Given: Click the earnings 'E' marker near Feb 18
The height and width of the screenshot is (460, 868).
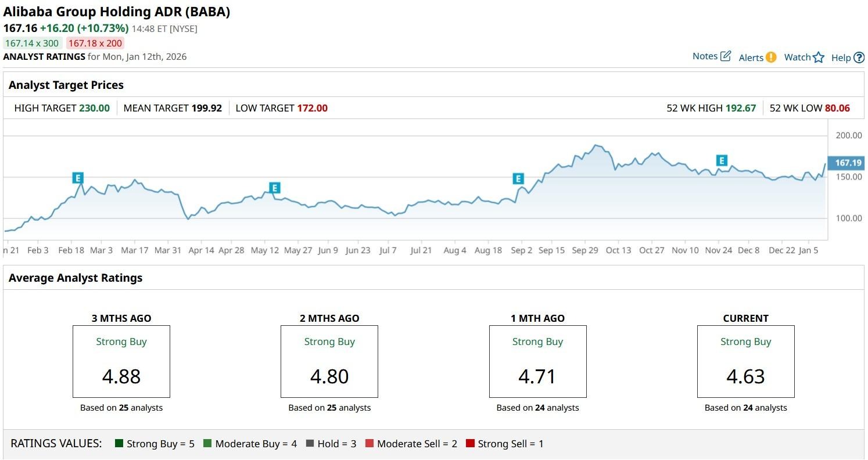Looking at the screenshot, I should (x=78, y=178).
